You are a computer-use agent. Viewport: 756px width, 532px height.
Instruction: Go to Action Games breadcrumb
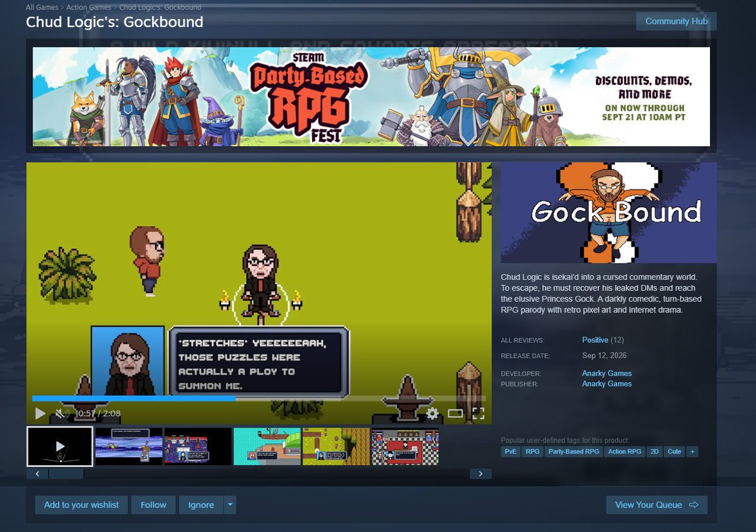coord(89,7)
